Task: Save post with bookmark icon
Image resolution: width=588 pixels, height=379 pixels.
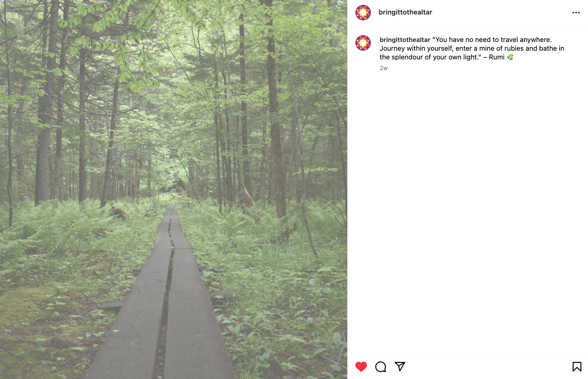Action: pyautogui.click(x=577, y=367)
